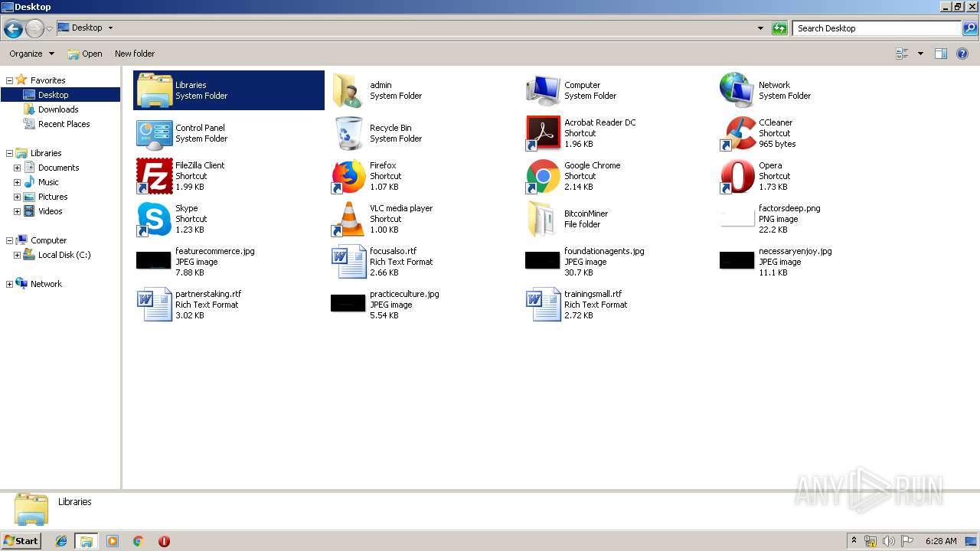Expand the Videos library node
980x551 pixels.
17,211
